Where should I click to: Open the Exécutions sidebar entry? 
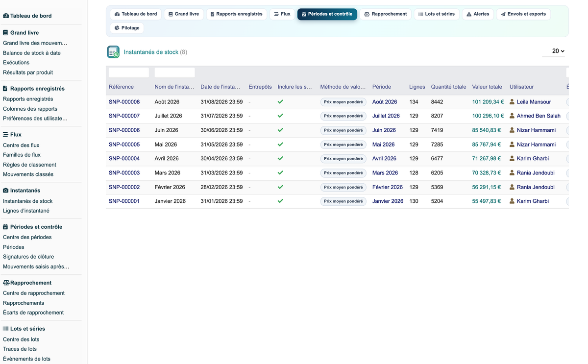16,63
